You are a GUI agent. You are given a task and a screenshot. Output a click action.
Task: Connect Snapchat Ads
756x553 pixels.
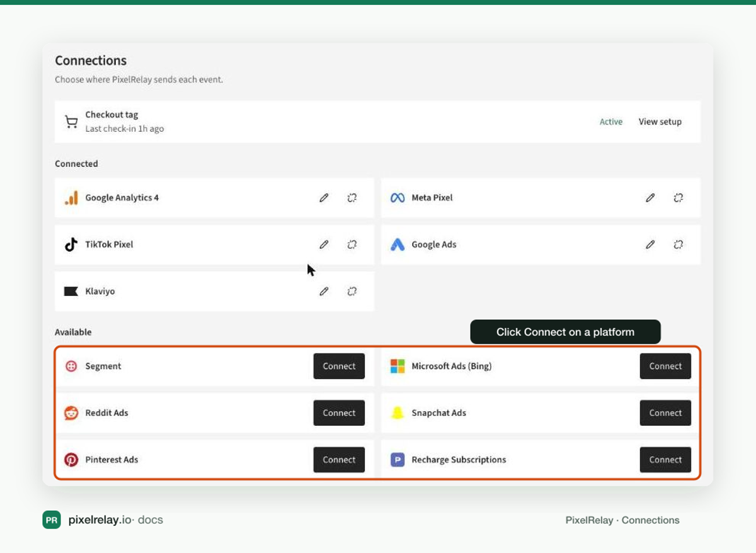click(665, 413)
